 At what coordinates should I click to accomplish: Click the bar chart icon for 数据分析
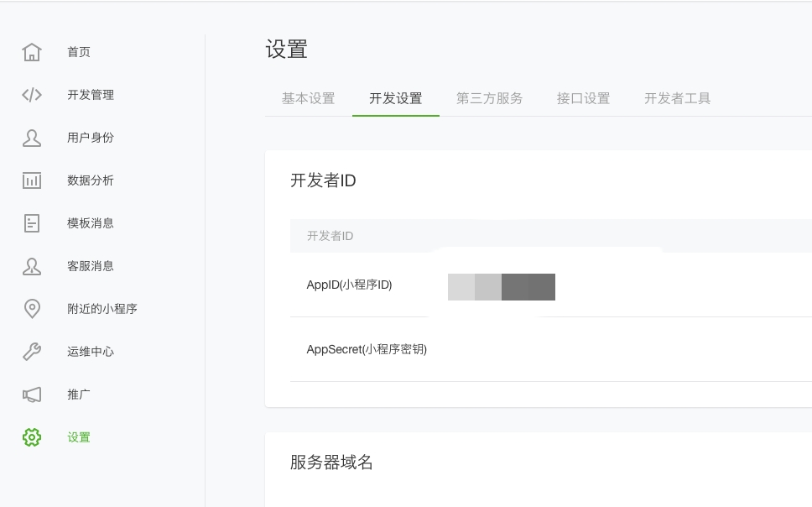[x=32, y=180]
